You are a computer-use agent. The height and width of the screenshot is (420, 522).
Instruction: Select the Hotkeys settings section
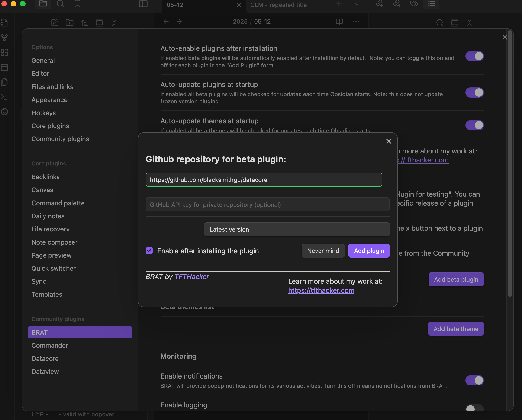(44, 113)
